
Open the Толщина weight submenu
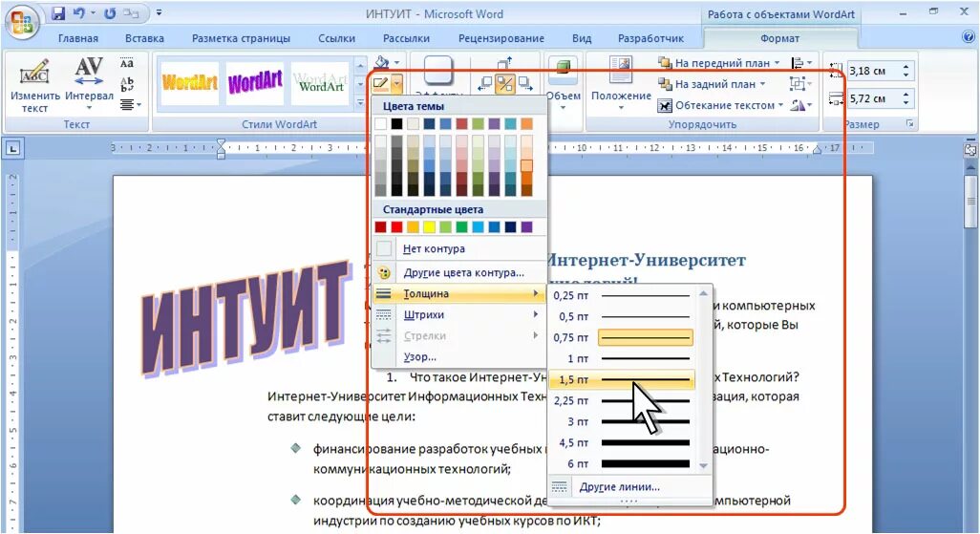click(458, 293)
